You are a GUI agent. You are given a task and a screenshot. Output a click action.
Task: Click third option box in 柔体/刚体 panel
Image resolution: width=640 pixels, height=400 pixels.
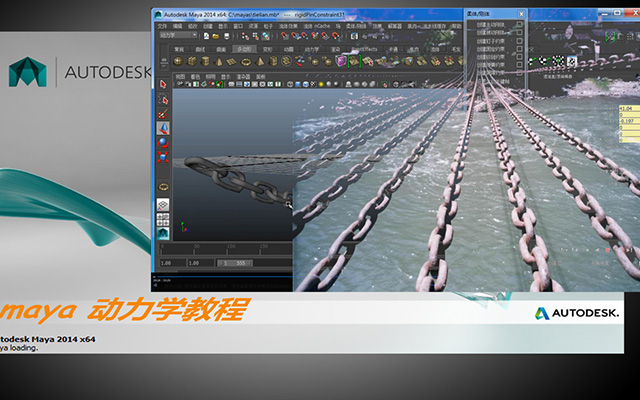coord(520,41)
